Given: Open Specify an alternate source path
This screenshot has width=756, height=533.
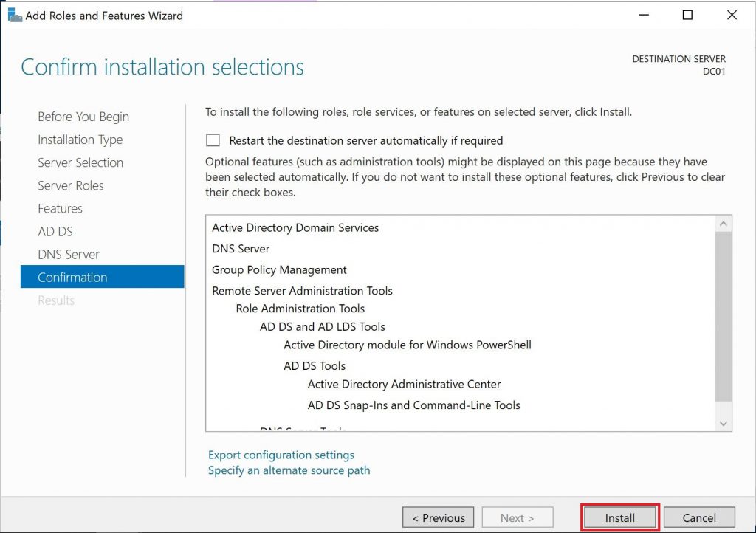Looking at the screenshot, I should [289, 470].
